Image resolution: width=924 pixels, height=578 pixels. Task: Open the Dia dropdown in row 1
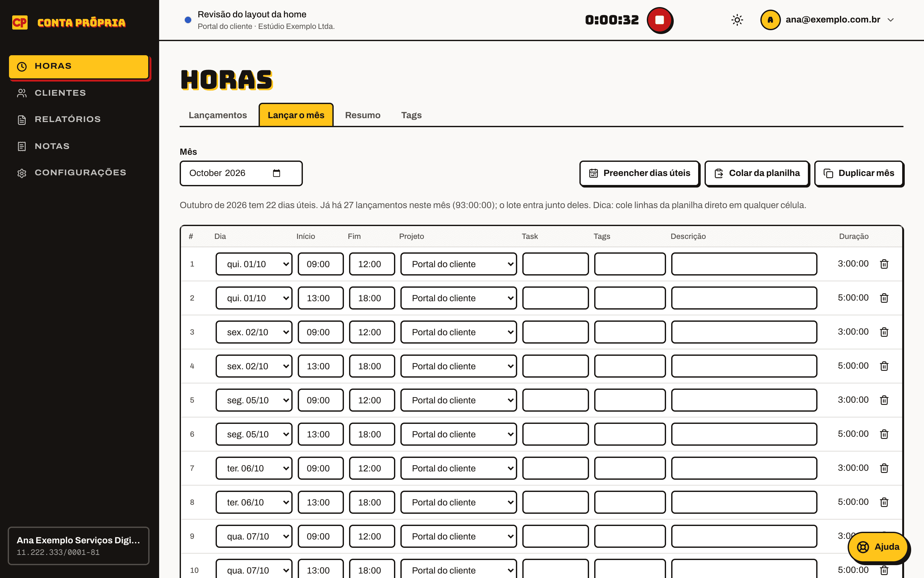(254, 264)
